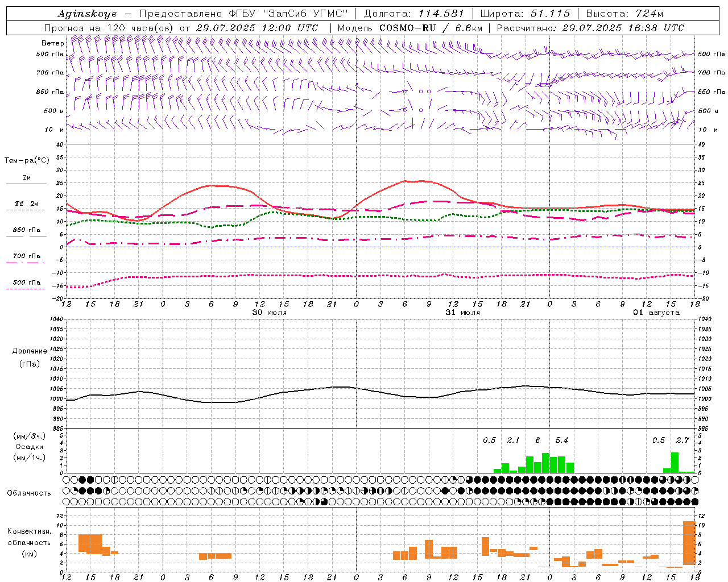Screen dimensions: 728x582
Task: Click 'Рассчитано: 29.07.2025 16:38 UTC' text
Action: click(x=590, y=28)
